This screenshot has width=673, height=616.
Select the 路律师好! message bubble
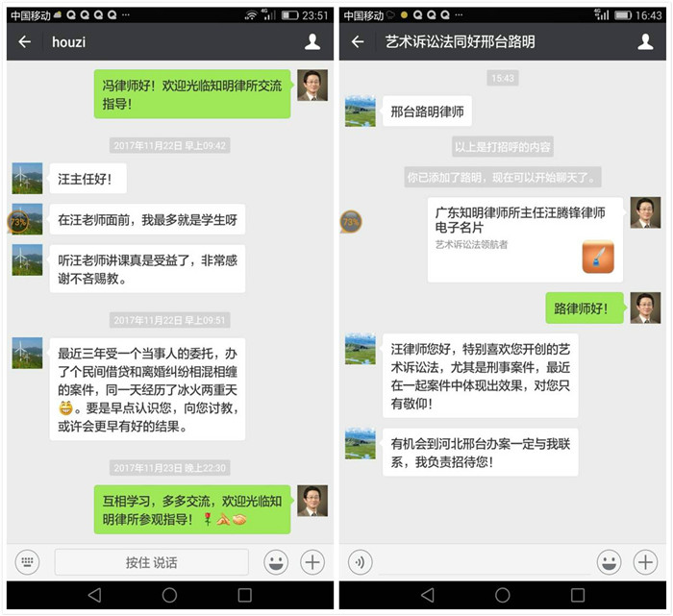[x=585, y=308]
